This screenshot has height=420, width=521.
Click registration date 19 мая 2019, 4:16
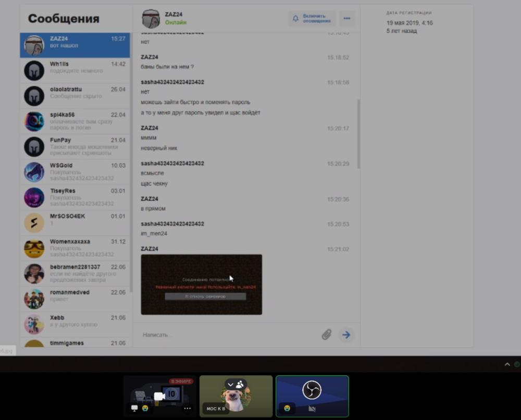coord(410,23)
